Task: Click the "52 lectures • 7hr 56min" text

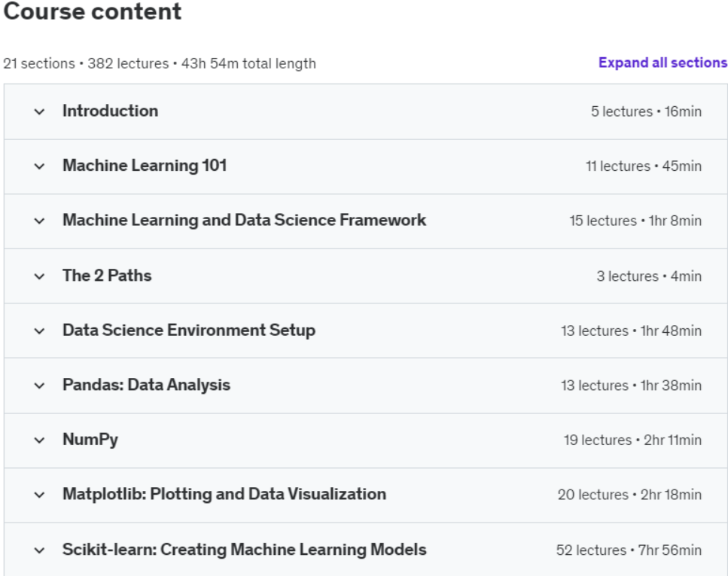Action: click(x=629, y=550)
